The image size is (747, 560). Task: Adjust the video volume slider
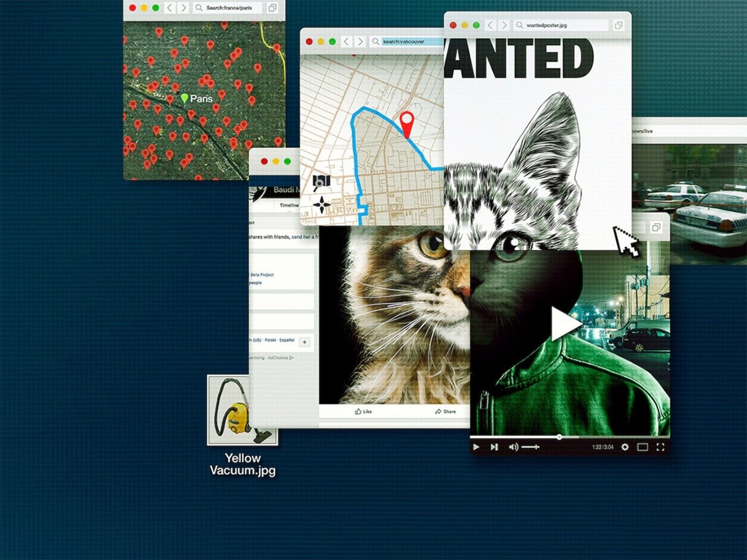pyautogui.click(x=530, y=447)
